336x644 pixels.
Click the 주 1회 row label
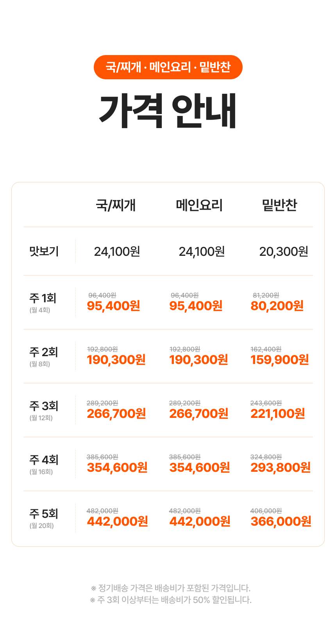point(43,298)
